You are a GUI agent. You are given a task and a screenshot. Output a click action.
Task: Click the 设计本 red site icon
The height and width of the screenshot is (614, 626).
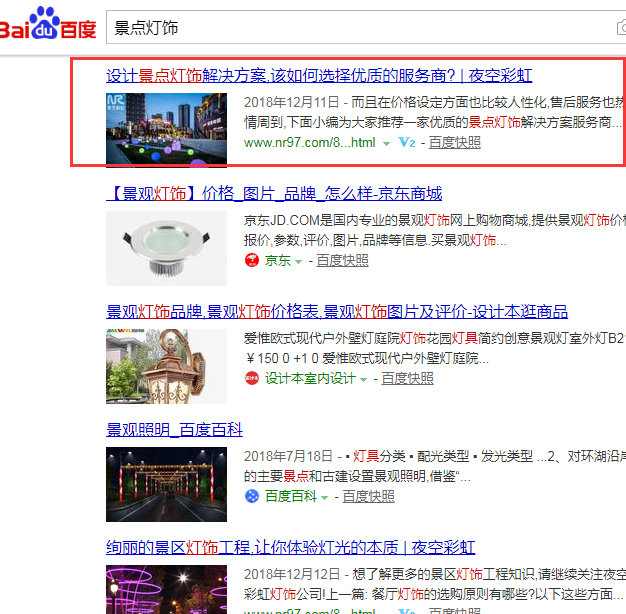pyautogui.click(x=252, y=378)
